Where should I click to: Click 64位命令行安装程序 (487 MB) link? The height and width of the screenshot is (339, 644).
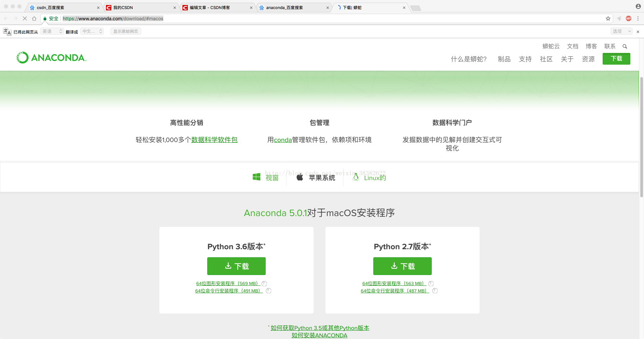point(395,291)
